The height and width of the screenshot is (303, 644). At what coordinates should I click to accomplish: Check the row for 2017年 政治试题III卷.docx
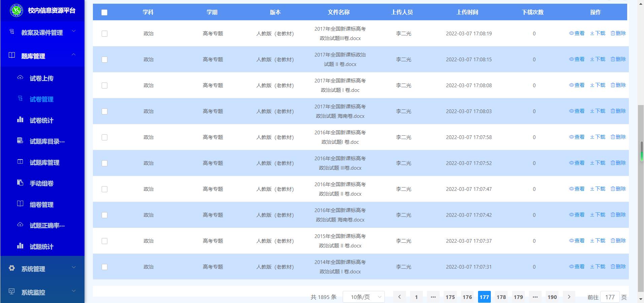(x=104, y=34)
